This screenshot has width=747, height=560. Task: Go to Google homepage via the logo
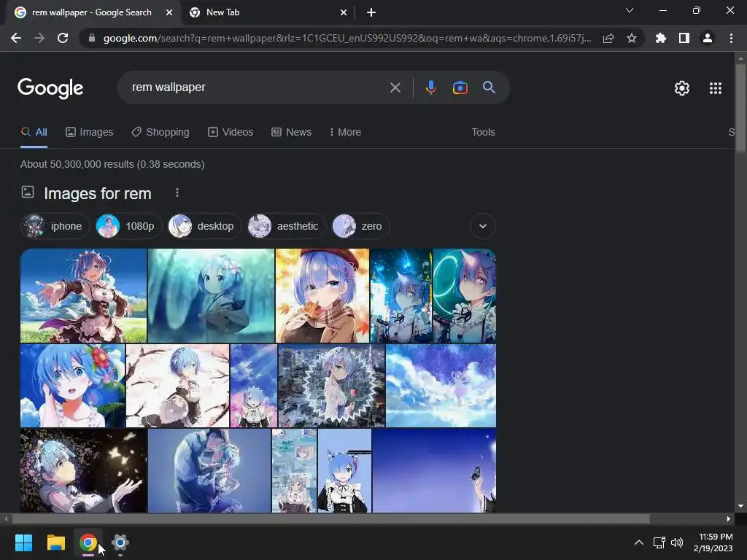tap(50, 88)
